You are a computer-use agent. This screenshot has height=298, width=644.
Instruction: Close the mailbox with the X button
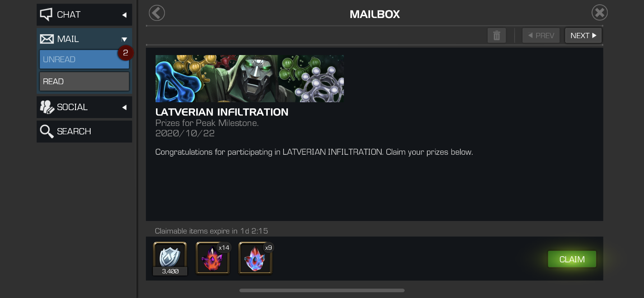599,13
